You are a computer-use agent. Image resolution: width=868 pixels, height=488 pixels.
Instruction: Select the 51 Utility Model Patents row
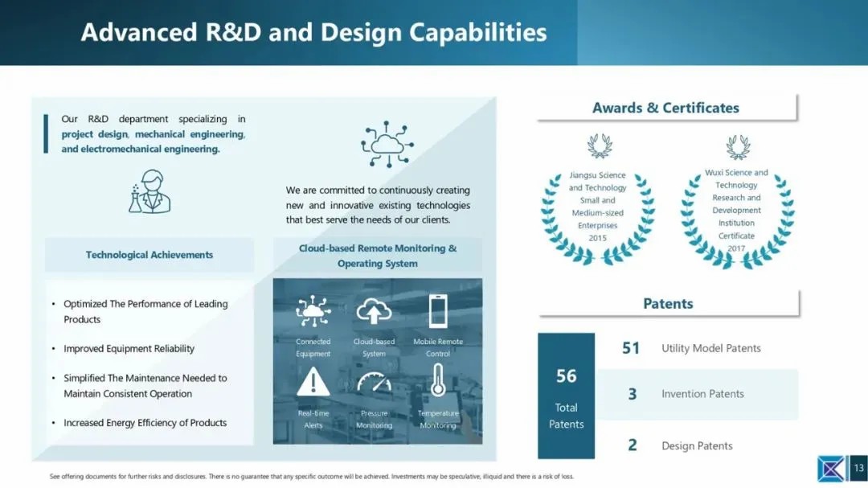click(x=697, y=348)
